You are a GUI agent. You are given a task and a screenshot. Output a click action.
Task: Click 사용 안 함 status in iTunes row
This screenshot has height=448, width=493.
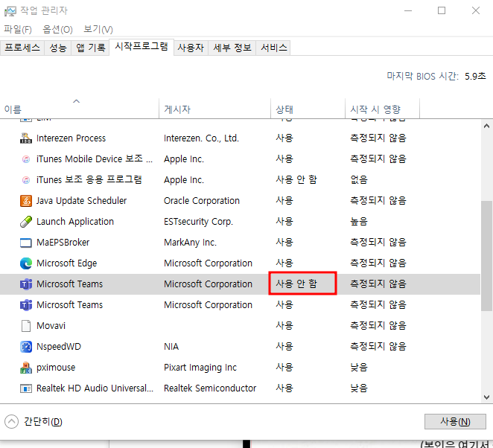pos(296,179)
